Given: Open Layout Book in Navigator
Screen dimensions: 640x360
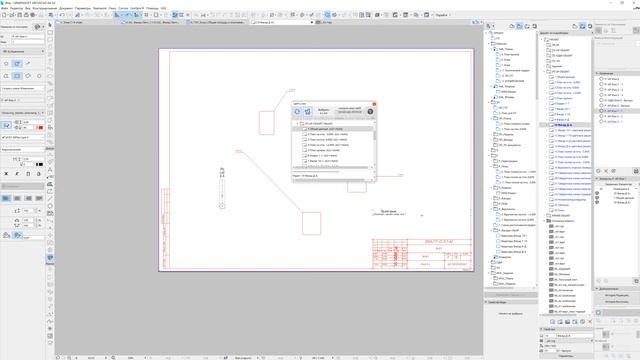Looking at the screenshot, I should [x=527, y=26].
